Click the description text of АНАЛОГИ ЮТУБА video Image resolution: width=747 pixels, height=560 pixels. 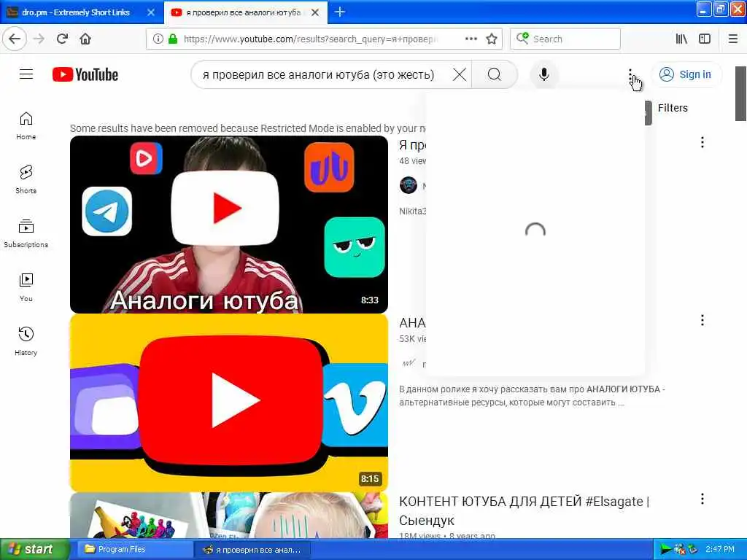coord(532,396)
